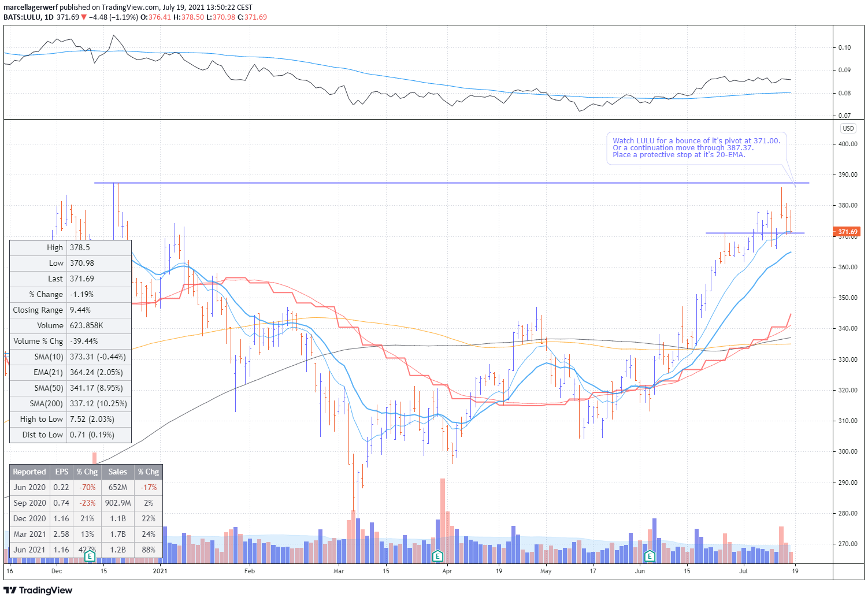Viewport: 868px width, 601px height.
Task: Click the Sales column header
Action: [x=118, y=472]
